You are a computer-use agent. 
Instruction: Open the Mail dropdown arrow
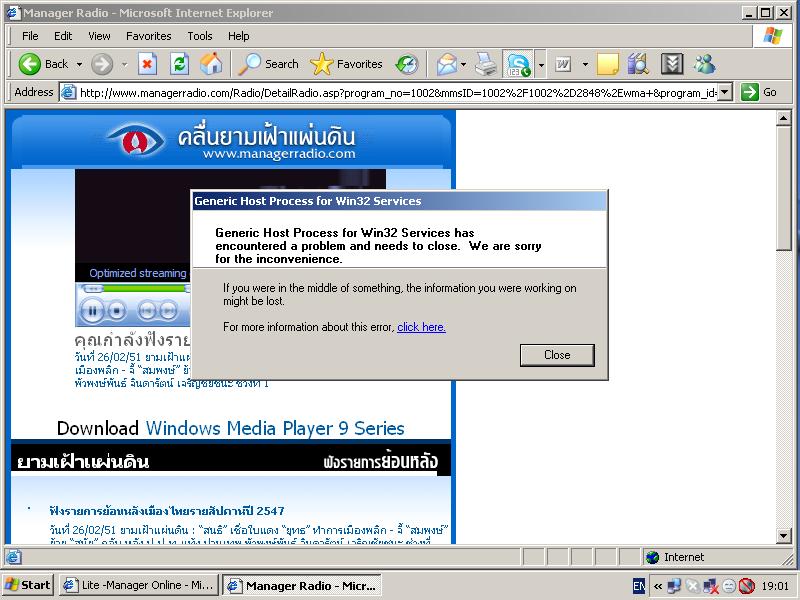click(463, 64)
